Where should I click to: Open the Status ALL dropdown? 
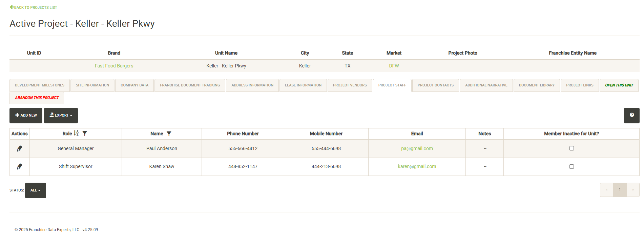(36, 190)
